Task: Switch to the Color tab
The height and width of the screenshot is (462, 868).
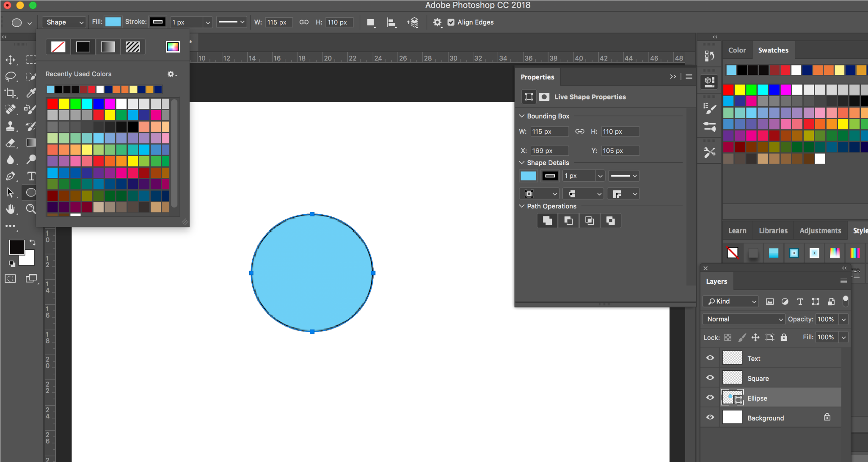Action: click(x=737, y=50)
